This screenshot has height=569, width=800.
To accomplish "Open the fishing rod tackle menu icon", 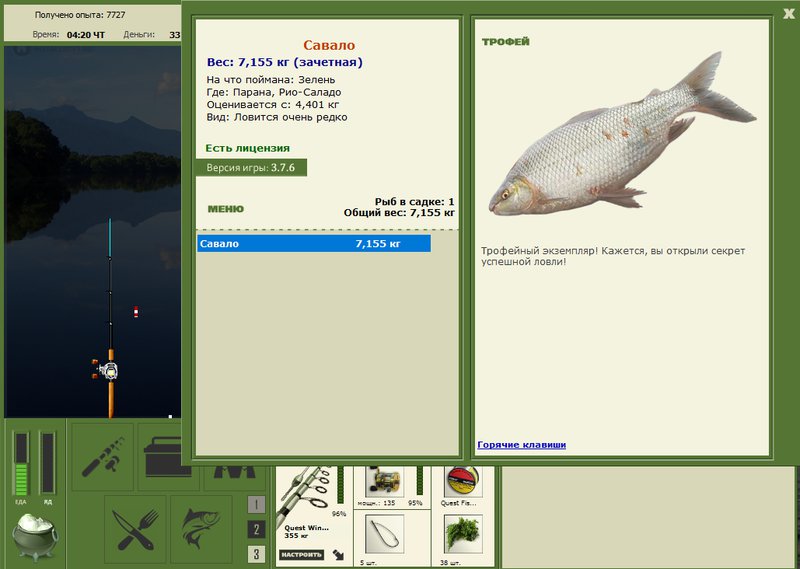I will click(103, 456).
